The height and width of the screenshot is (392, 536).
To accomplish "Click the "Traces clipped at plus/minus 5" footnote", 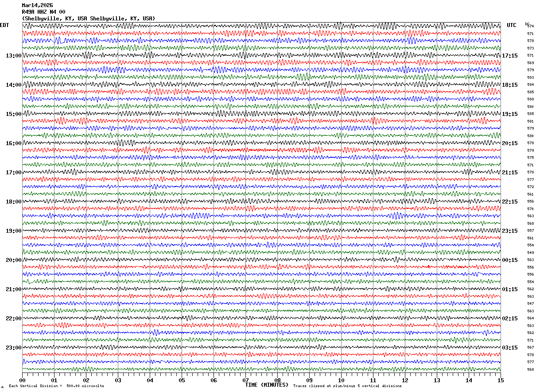I will (x=347, y=386).
